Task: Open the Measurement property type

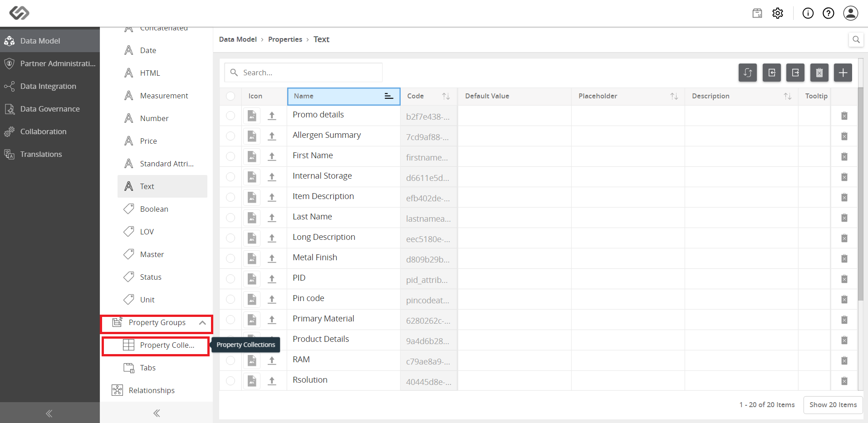Action: pyautogui.click(x=162, y=96)
